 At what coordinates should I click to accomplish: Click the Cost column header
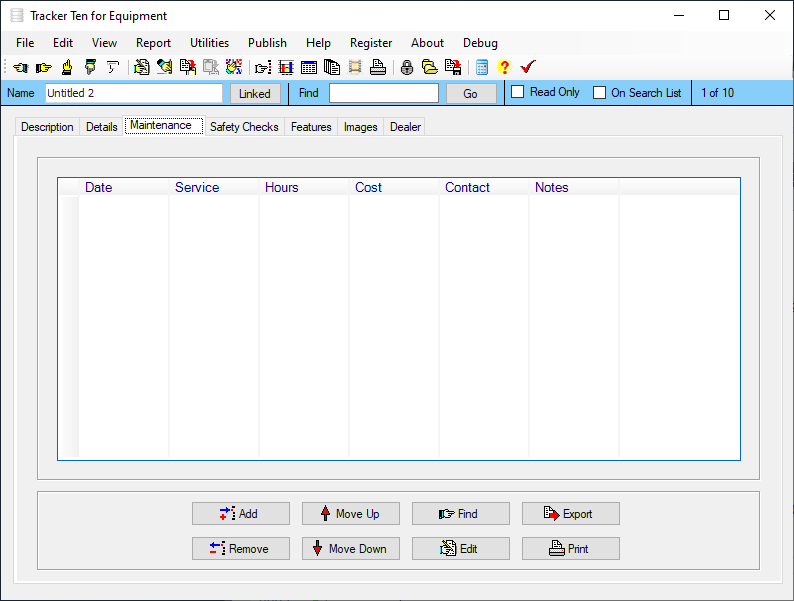[394, 187]
